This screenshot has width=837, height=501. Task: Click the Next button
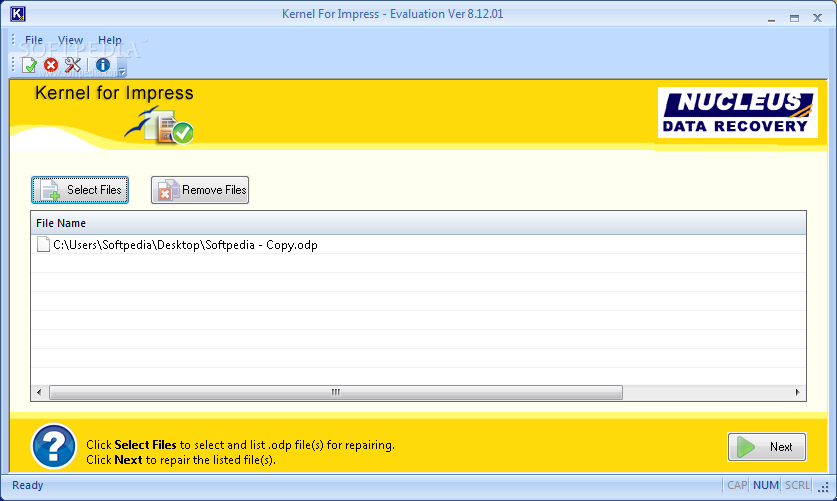click(767, 447)
